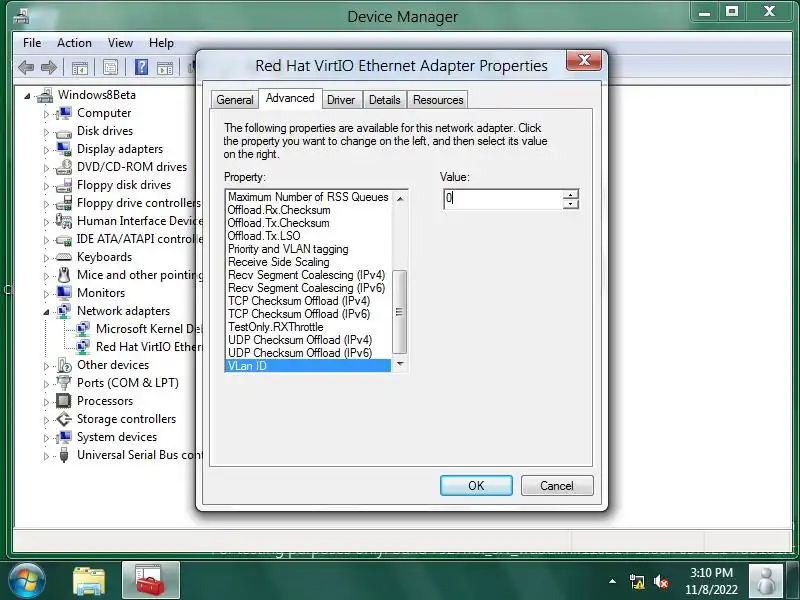This screenshot has width=800, height=600.
Task: Switch to the Details tab
Action: pyautogui.click(x=385, y=99)
